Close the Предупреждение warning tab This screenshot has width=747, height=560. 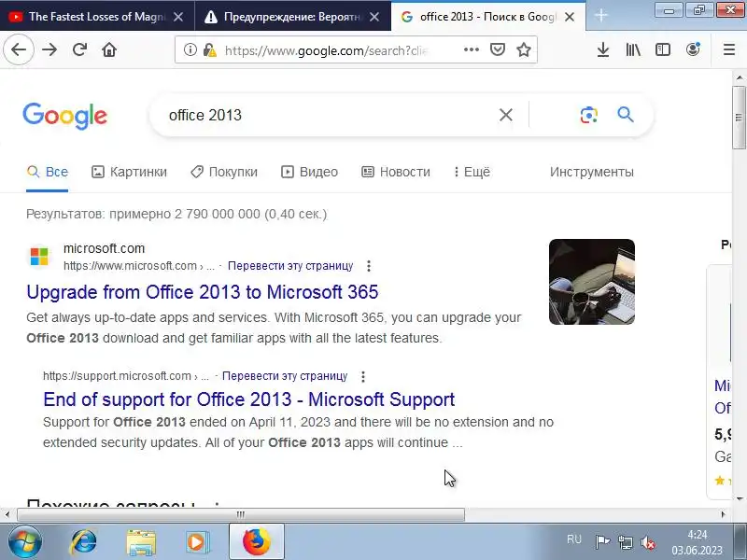tap(374, 17)
